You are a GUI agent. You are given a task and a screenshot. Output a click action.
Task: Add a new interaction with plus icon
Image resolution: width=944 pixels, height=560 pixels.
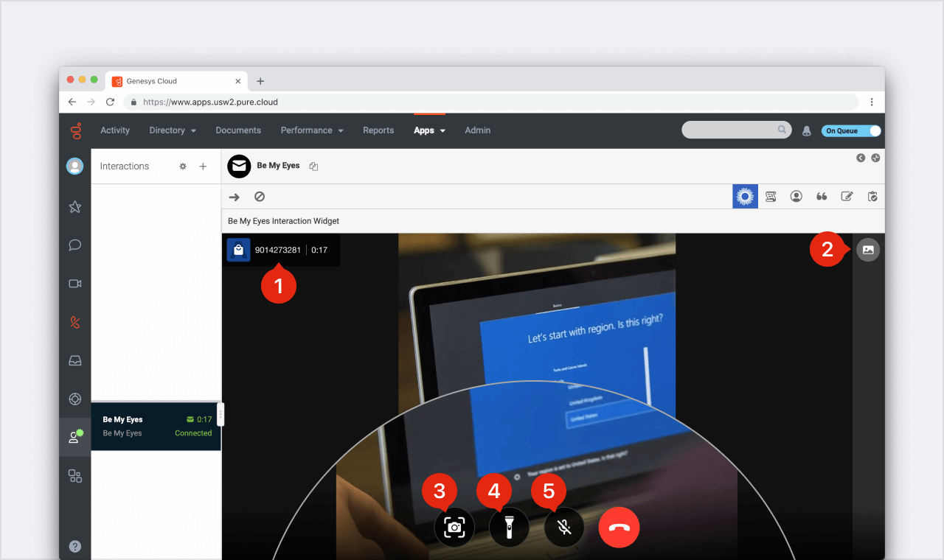point(203,167)
